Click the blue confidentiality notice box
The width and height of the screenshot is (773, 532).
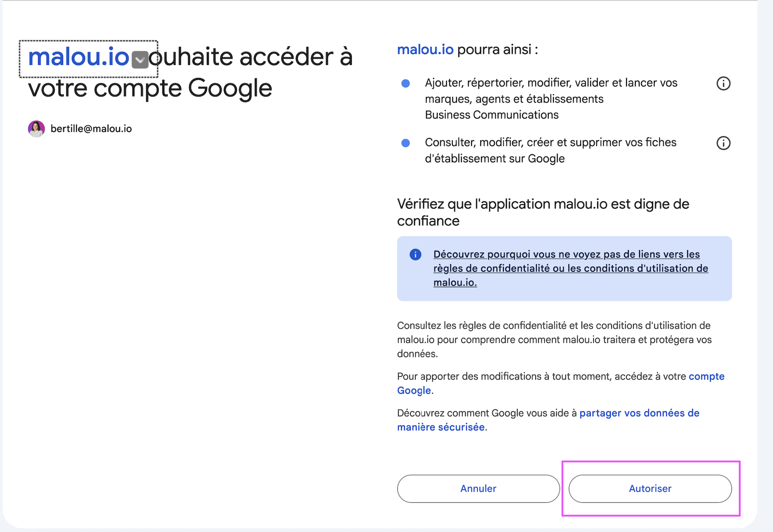pos(564,268)
